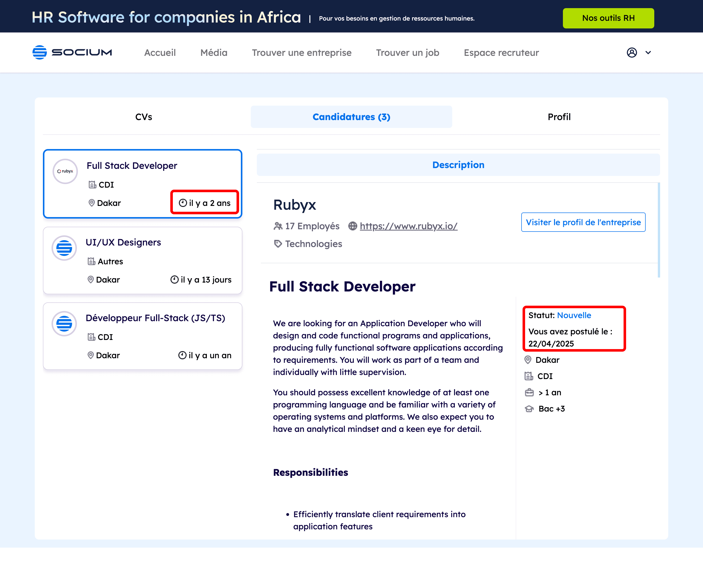Click the Rubyx logo on Full Stack Developer card
The height and width of the screenshot is (588, 703).
click(65, 171)
